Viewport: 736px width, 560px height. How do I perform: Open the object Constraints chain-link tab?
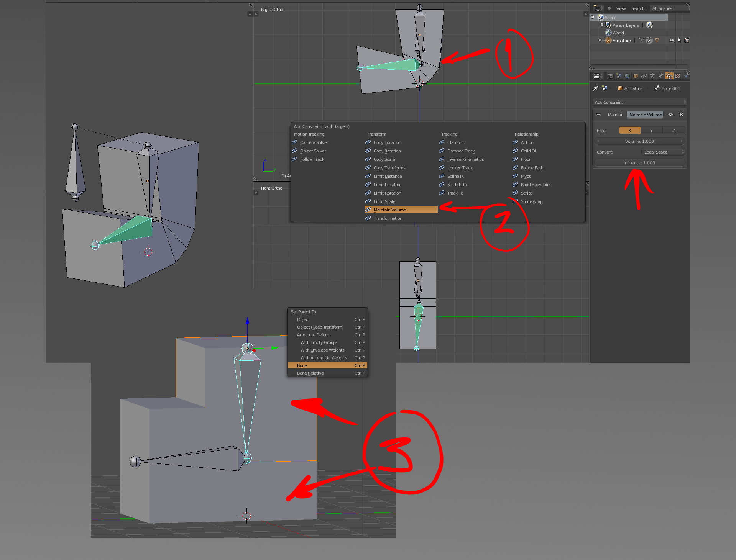pyautogui.click(x=644, y=76)
